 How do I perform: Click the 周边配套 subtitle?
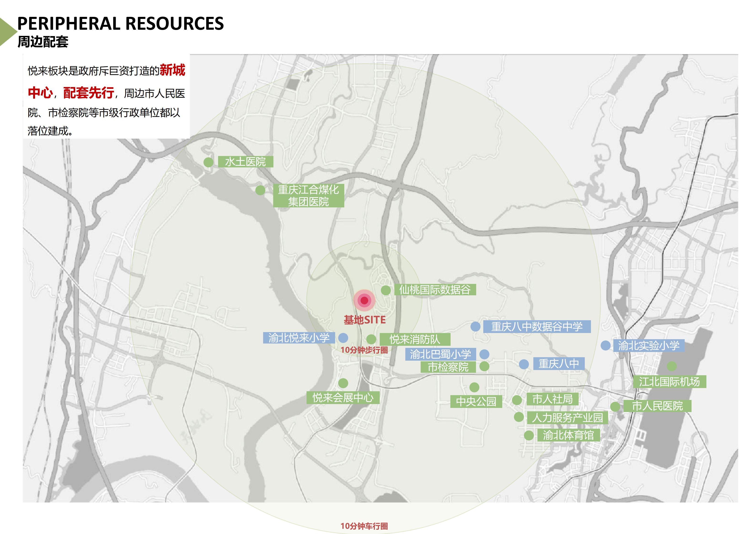click(43, 42)
